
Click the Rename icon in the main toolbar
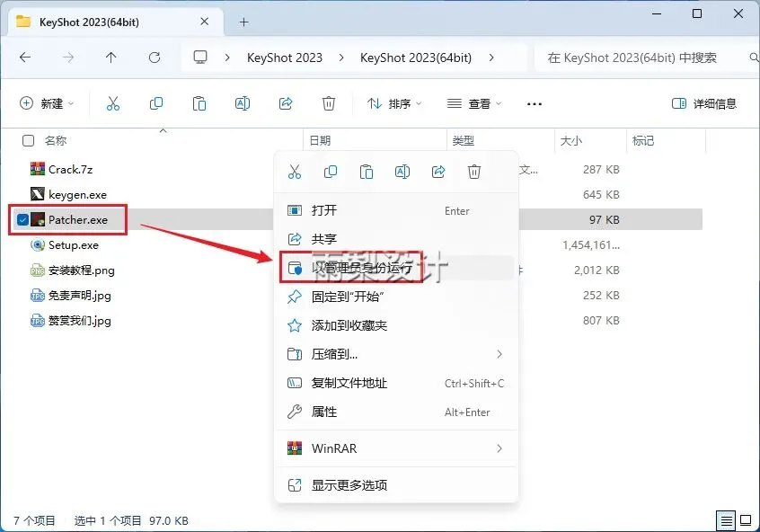click(x=243, y=103)
